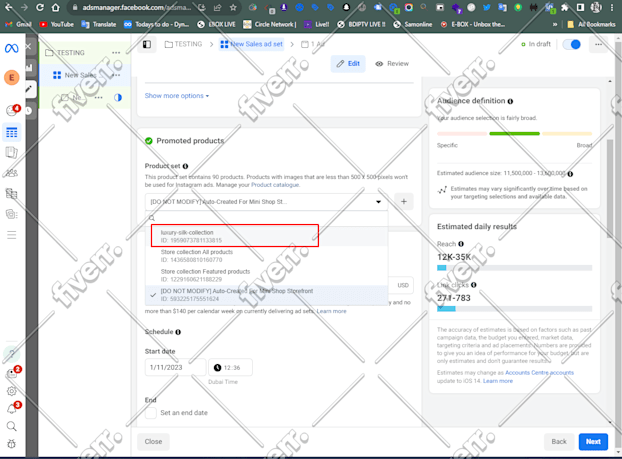Image resolution: width=622 pixels, height=459 pixels.
Task: Open the ads table grid icon in sidebar
Action: tap(12, 133)
